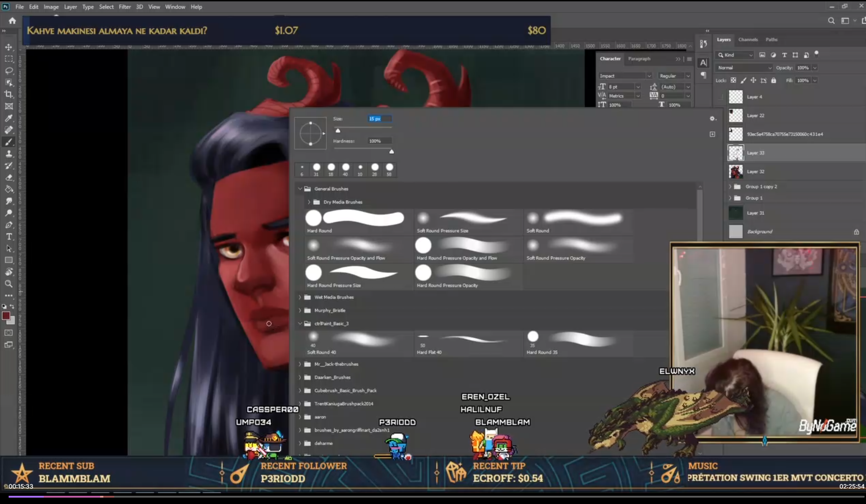This screenshot has height=504, width=866.
Task: Open the Window menu
Action: pyautogui.click(x=175, y=7)
